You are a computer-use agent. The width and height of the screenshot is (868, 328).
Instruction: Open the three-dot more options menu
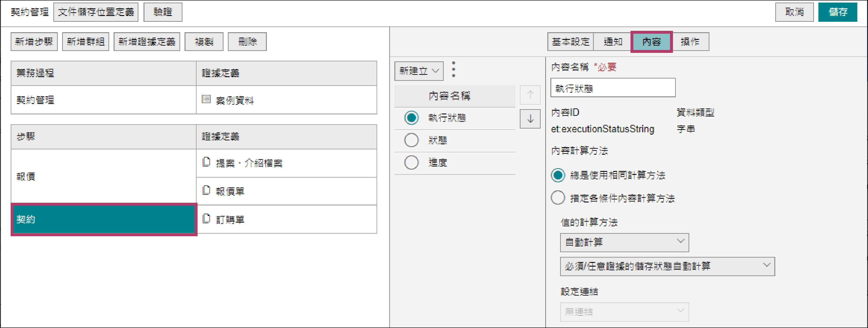point(453,69)
